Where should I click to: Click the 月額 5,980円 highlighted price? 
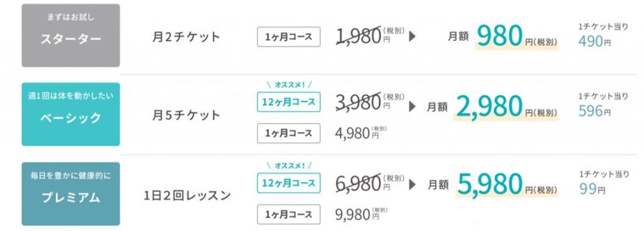pos(492,186)
